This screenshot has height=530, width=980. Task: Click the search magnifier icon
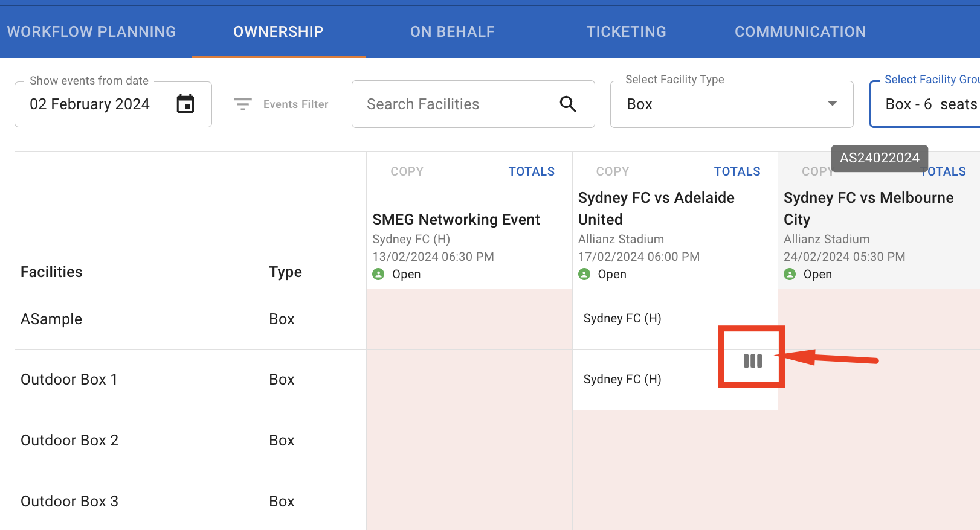tap(568, 104)
